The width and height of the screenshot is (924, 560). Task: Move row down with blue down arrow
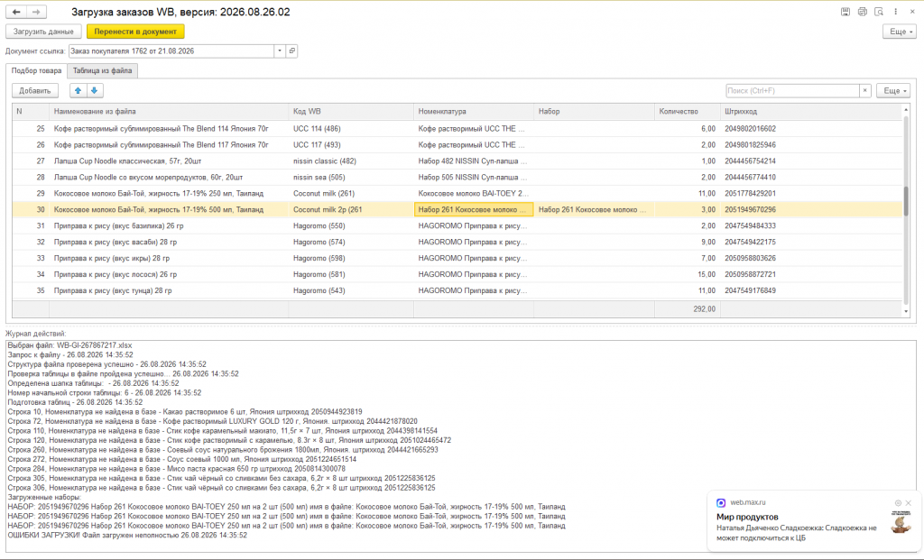click(94, 91)
